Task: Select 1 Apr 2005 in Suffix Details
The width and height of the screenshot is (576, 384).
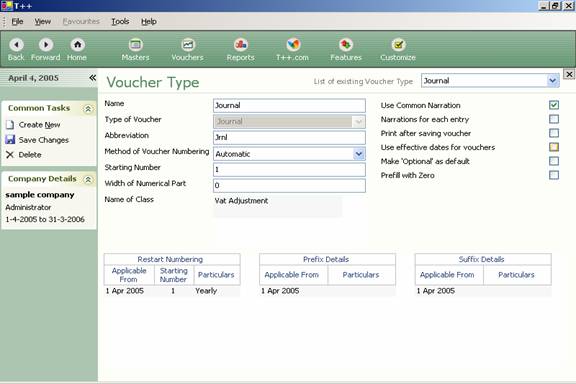Action: [x=435, y=291]
